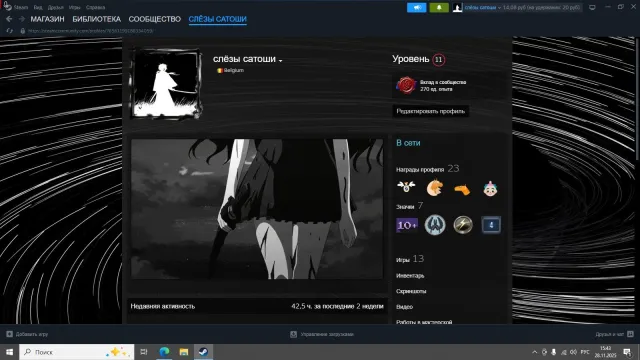Click the Belgium country label
This screenshot has width=640, height=360.
[233, 70]
